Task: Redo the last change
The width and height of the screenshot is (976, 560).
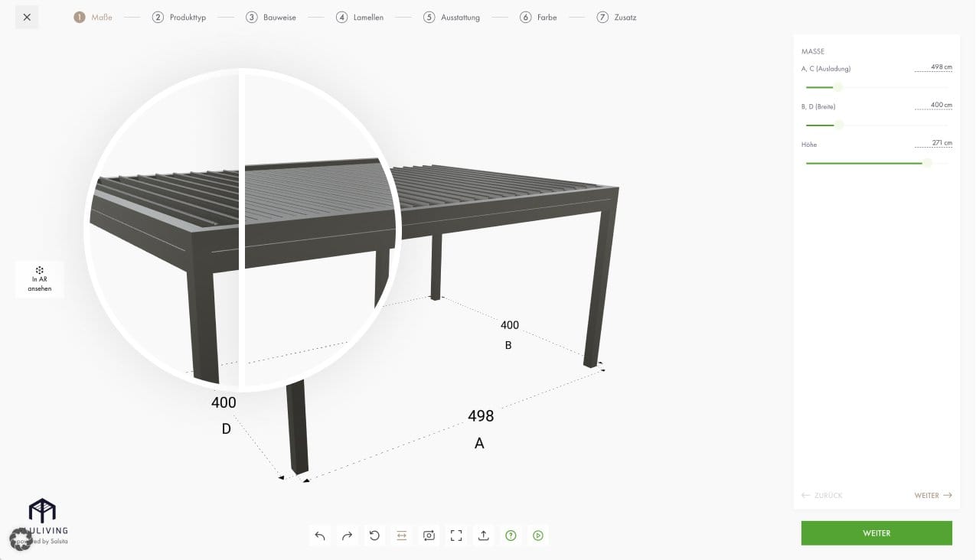Action: [347, 536]
